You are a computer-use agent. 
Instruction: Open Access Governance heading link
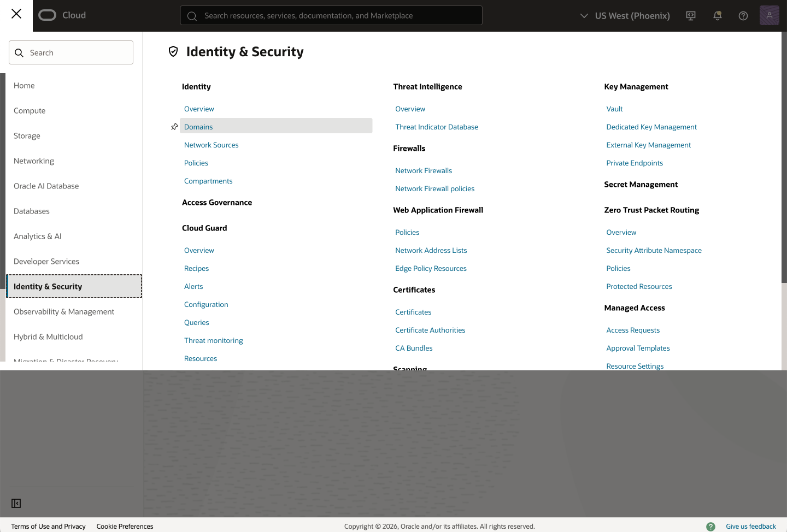coord(217,203)
